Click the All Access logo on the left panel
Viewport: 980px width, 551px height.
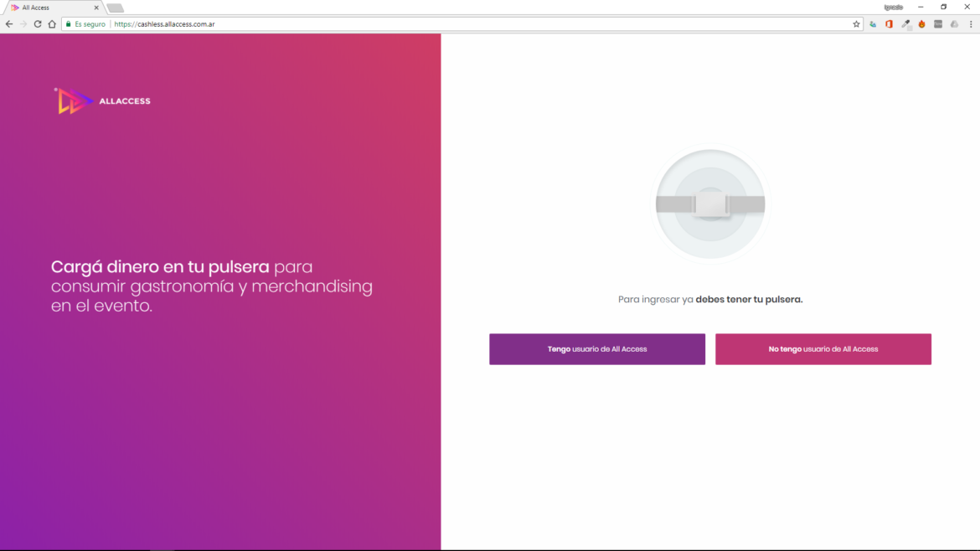[102, 101]
